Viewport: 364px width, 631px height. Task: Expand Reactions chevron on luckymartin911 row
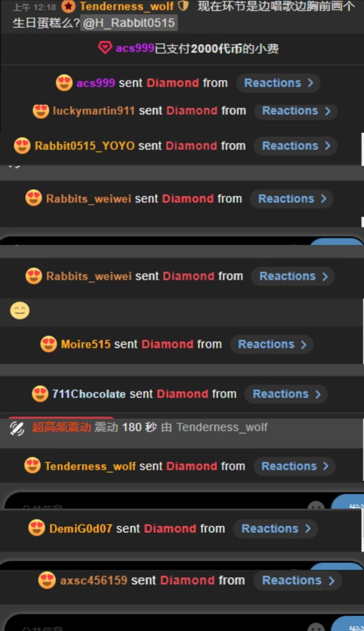[327, 111]
